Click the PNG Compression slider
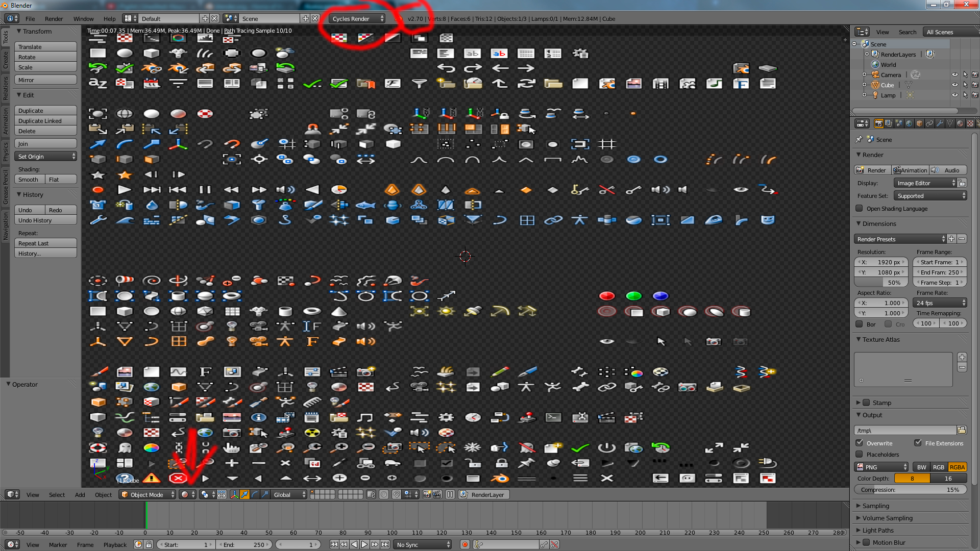The width and height of the screenshot is (980, 551). (910, 489)
